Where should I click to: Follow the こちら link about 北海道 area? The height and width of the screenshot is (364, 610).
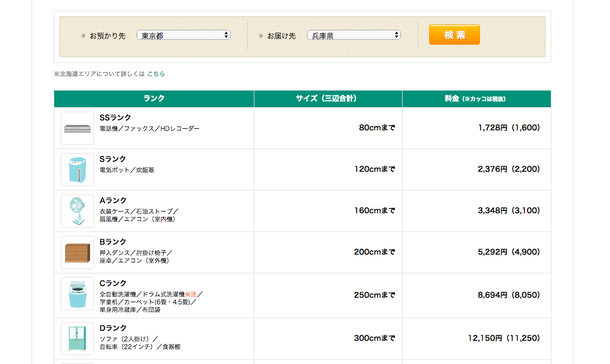click(156, 73)
